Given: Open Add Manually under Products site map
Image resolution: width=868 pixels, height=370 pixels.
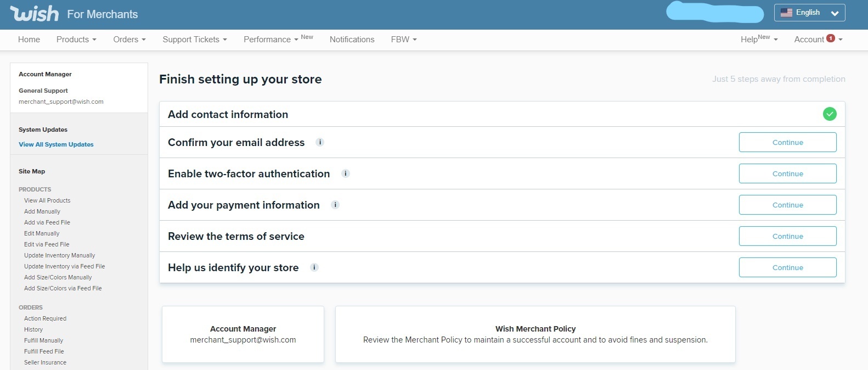Looking at the screenshot, I should [42, 211].
